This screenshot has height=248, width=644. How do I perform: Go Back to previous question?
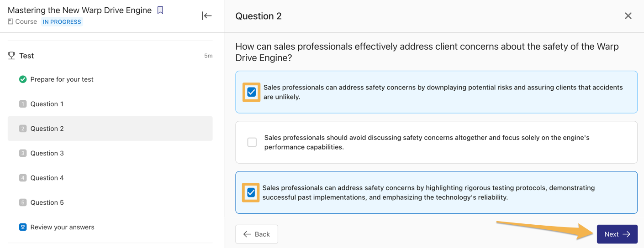coord(257,234)
